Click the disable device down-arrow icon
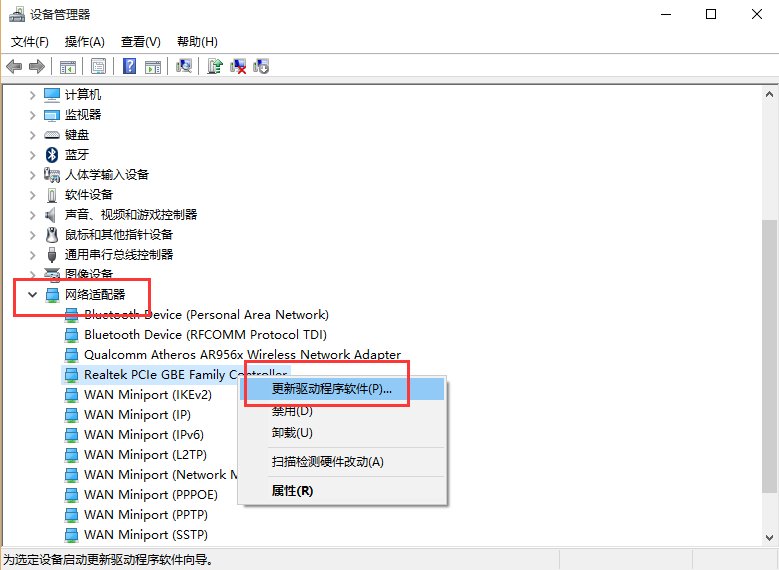 (261, 66)
